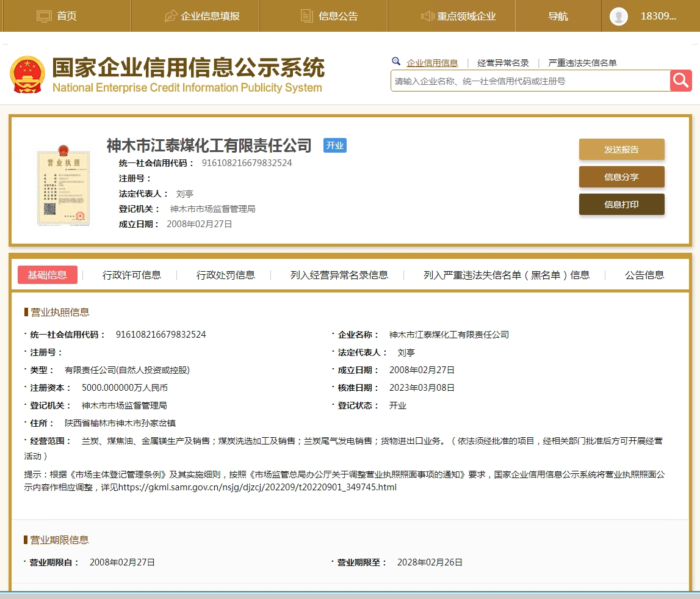Open the 导航 navigation menu
The image size is (700, 599).
pos(558,16)
